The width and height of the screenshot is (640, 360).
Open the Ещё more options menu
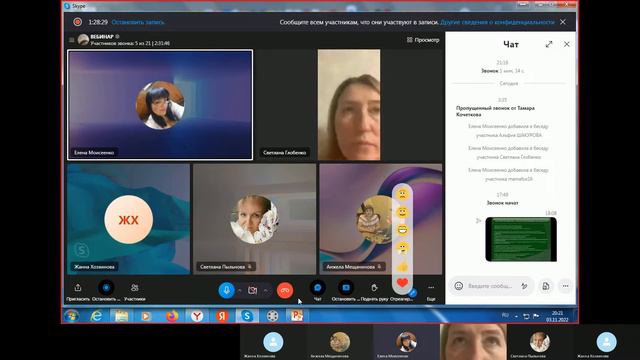(431, 288)
